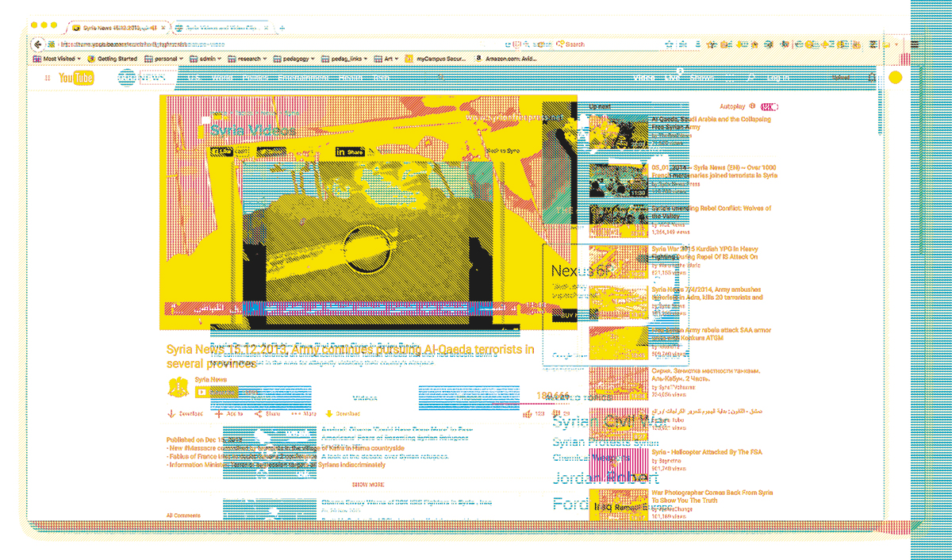Open Wolves of the Valley video

point(619,220)
